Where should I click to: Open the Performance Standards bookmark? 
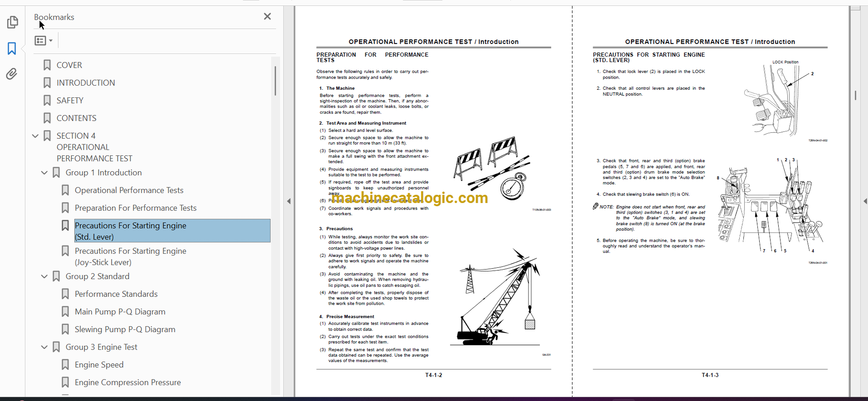116,294
